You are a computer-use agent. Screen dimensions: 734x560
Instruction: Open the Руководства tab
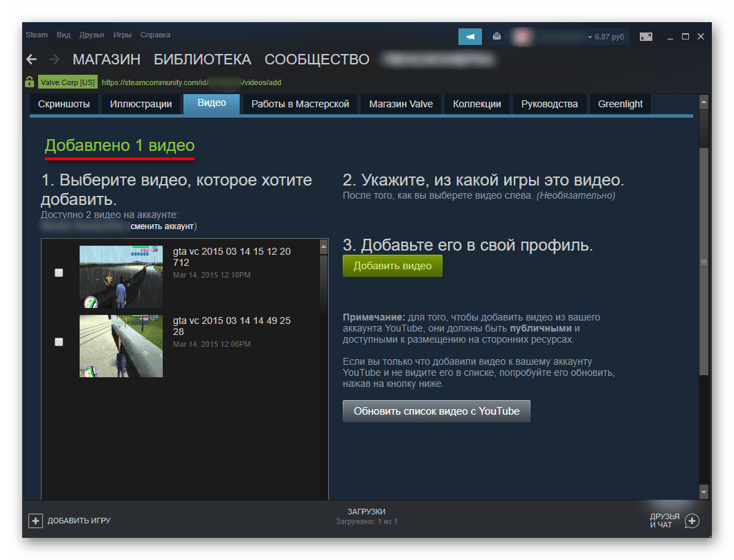tap(549, 105)
